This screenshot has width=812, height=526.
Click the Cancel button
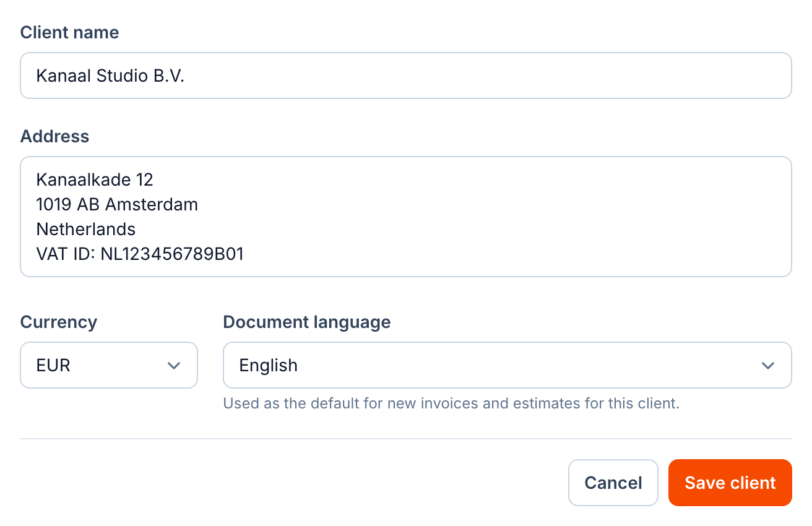[x=613, y=483]
